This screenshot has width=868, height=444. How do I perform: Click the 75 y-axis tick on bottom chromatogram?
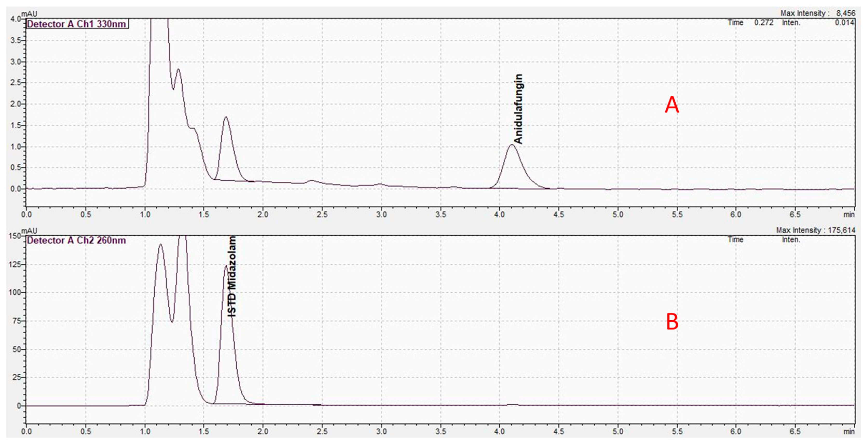click(17, 321)
